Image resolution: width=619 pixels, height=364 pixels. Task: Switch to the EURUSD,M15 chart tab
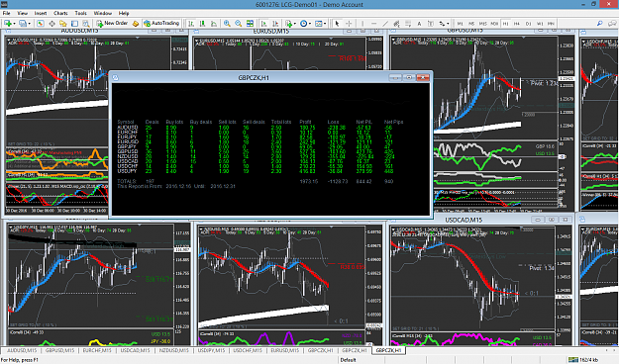click(x=285, y=350)
